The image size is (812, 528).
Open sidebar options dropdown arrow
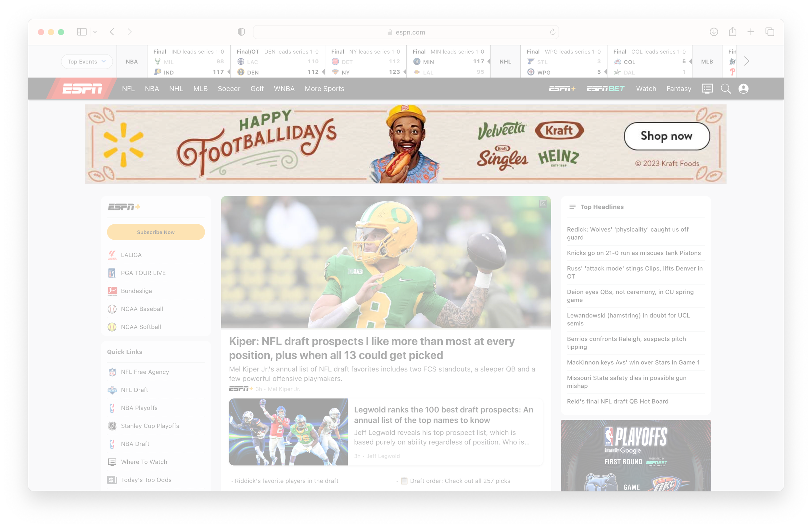(x=95, y=32)
